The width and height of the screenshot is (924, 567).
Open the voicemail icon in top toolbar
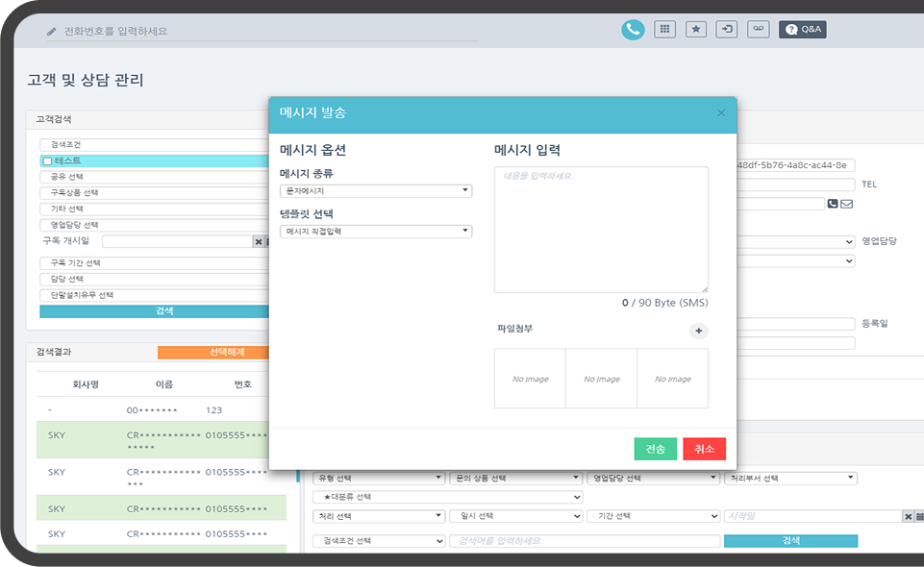760,30
